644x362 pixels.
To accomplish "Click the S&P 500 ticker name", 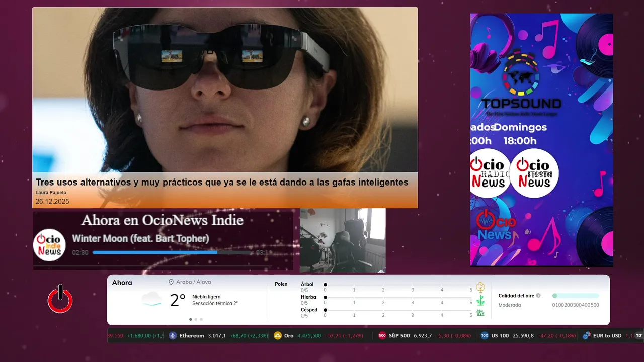I will tap(399, 336).
